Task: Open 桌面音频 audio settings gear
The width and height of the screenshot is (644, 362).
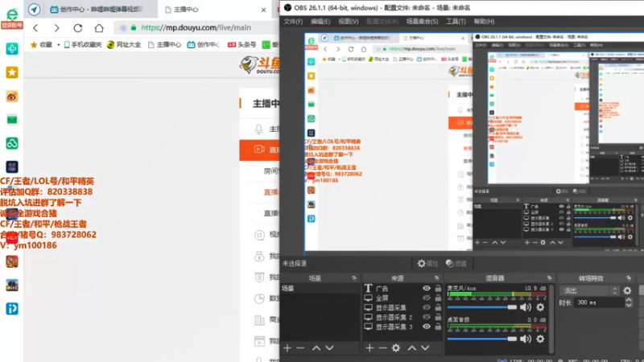Action: coord(540,339)
